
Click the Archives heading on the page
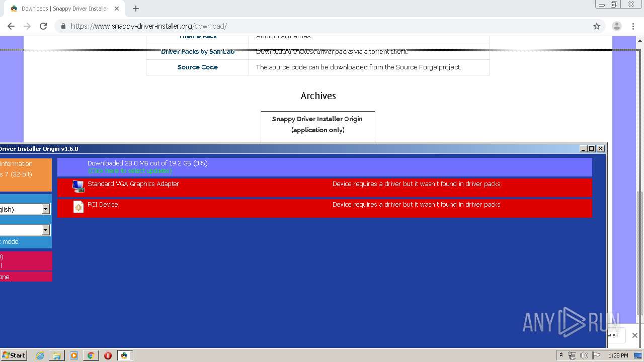[318, 96]
